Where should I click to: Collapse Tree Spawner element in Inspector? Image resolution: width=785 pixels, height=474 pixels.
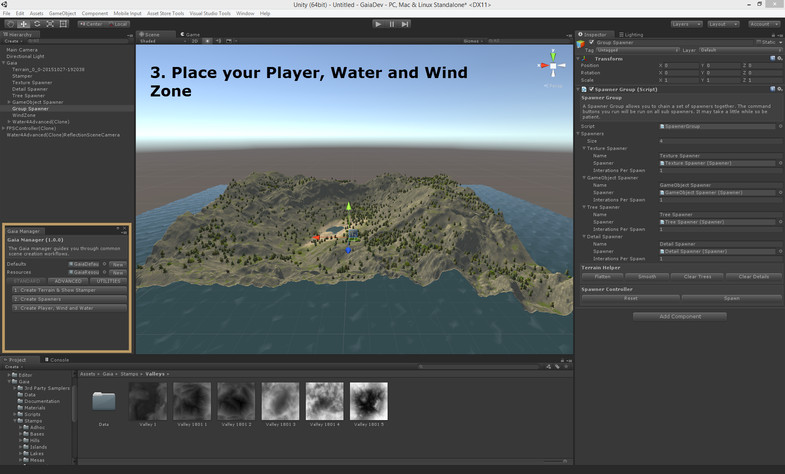click(x=584, y=207)
